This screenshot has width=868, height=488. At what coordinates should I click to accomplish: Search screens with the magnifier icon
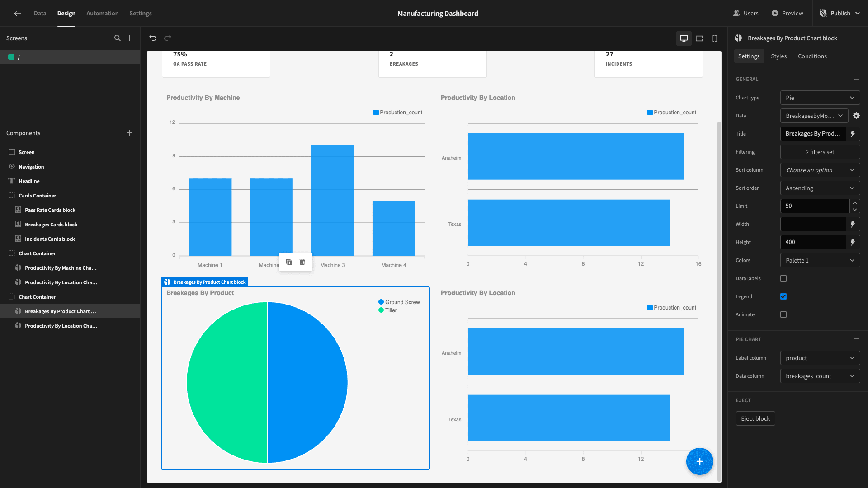click(x=118, y=38)
